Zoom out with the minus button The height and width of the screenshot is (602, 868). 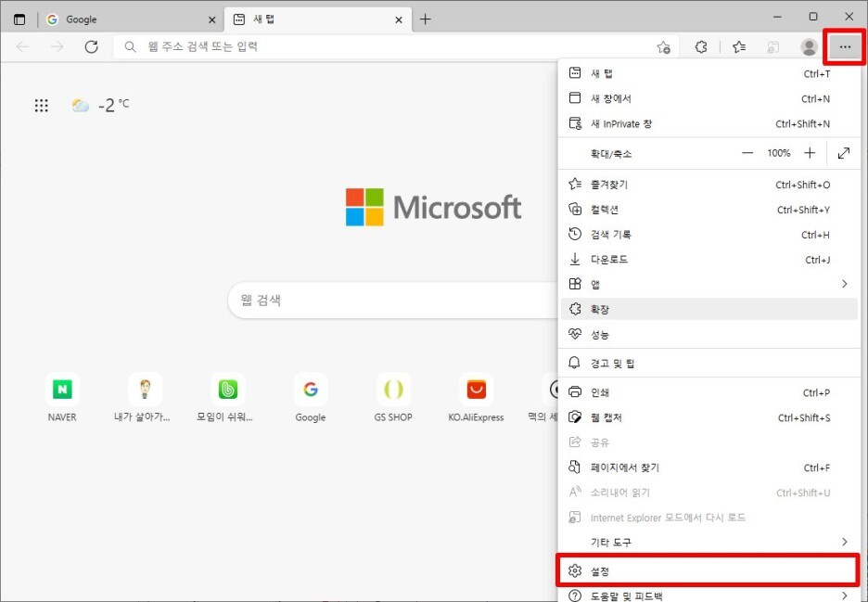coord(747,153)
